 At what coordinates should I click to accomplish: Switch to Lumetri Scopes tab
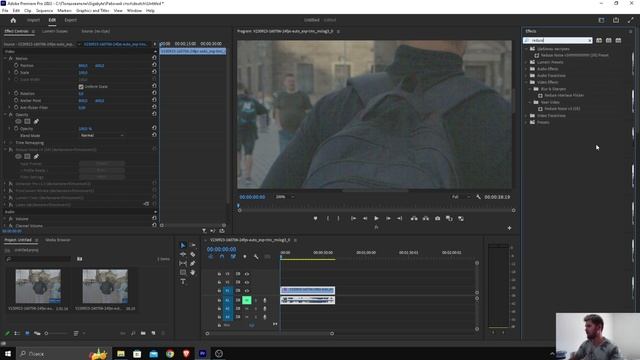pos(55,31)
